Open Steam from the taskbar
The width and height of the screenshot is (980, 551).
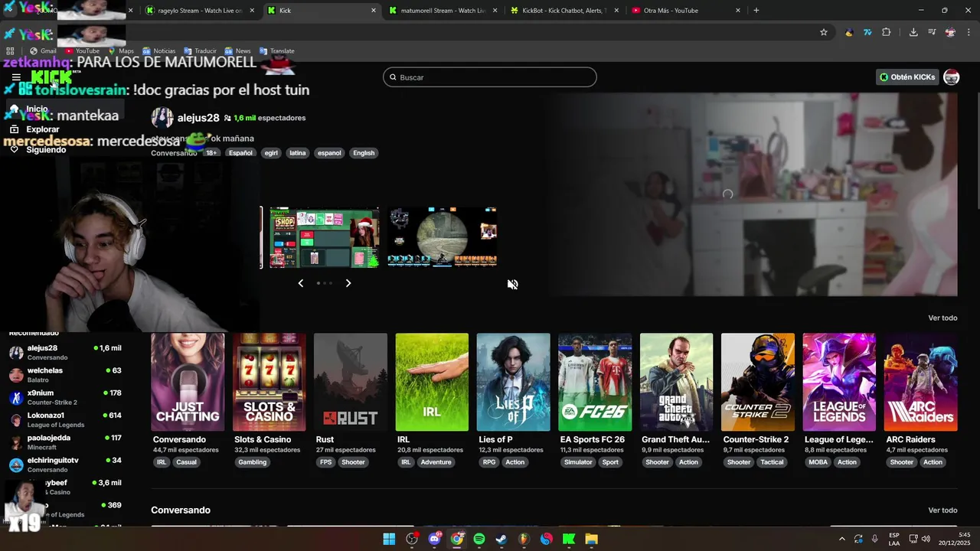[x=501, y=539]
